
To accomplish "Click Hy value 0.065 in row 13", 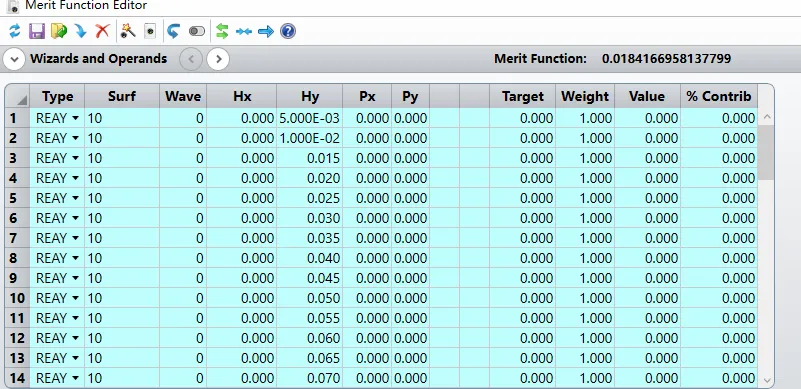I will pos(310,358).
